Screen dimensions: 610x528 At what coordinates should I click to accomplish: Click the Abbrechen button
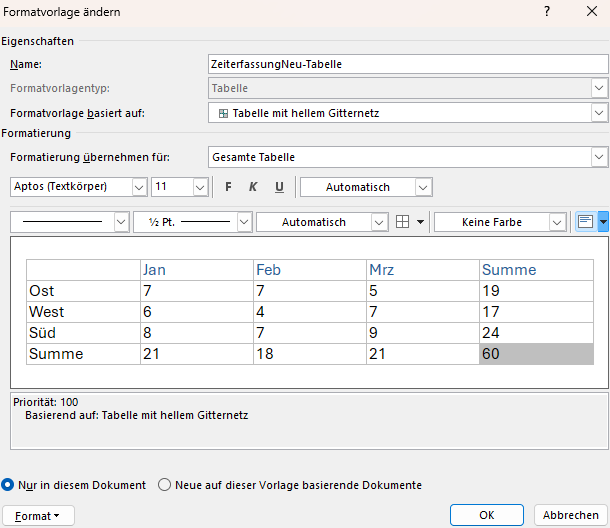(x=571, y=515)
